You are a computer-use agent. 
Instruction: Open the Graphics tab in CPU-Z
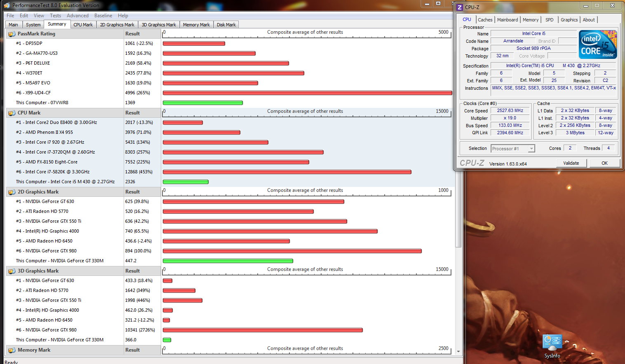pyautogui.click(x=569, y=20)
